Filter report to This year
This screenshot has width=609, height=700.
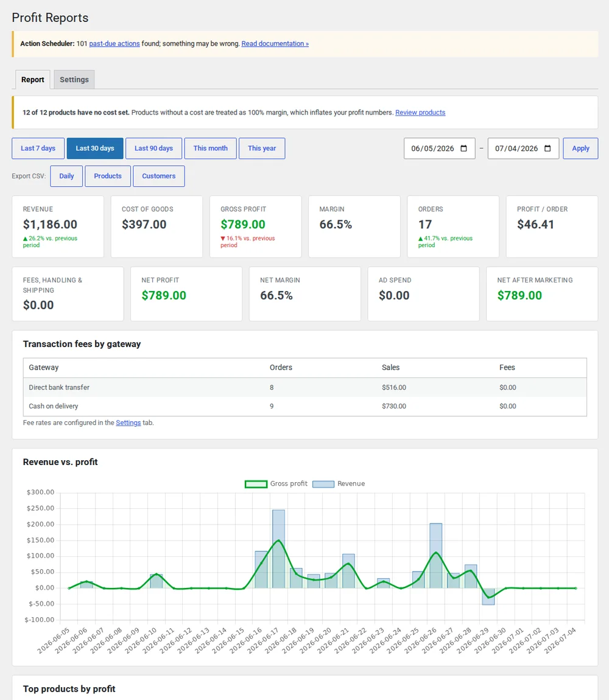(x=262, y=148)
